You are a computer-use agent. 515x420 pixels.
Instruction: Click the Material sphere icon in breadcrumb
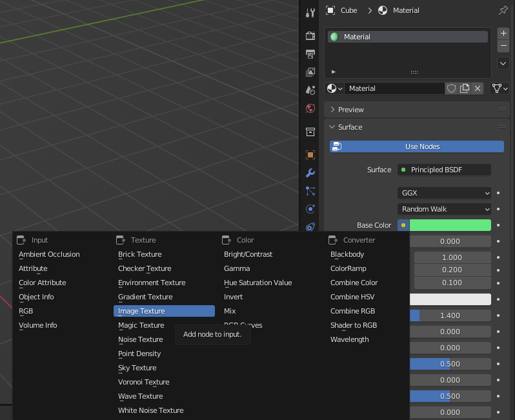pos(383,10)
